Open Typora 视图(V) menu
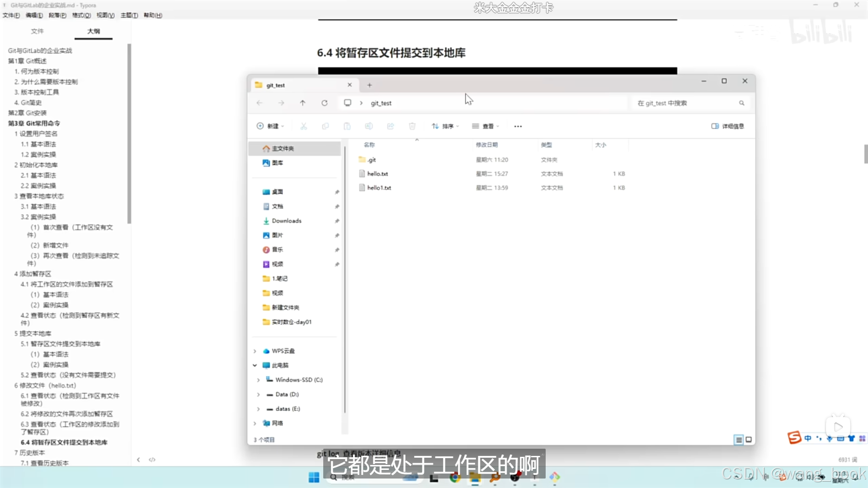 tap(105, 15)
